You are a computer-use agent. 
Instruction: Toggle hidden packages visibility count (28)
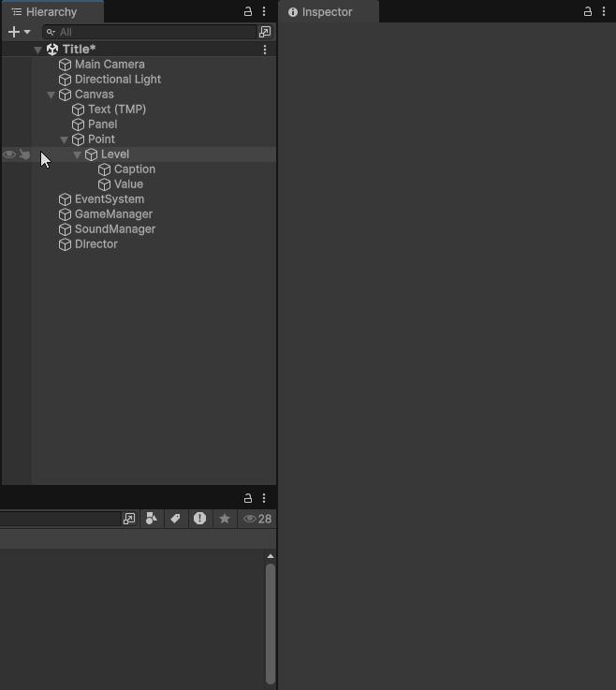(x=257, y=519)
